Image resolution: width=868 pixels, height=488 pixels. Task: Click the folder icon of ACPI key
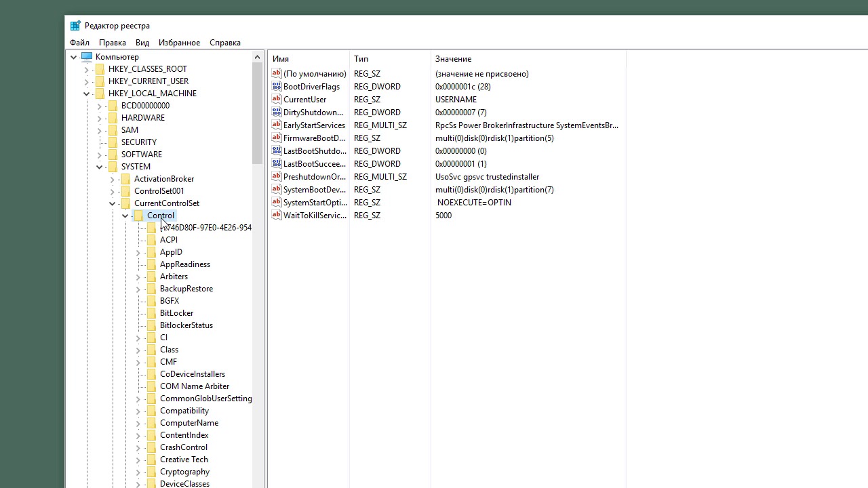151,240
